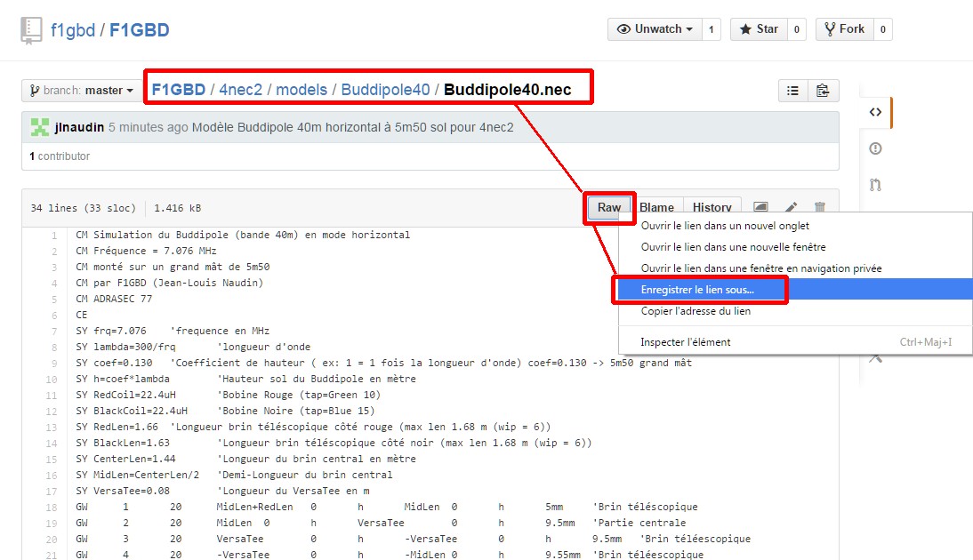Open the branch: master dropdown
Screen dimensions: 973x560
(x=81, y=91)
